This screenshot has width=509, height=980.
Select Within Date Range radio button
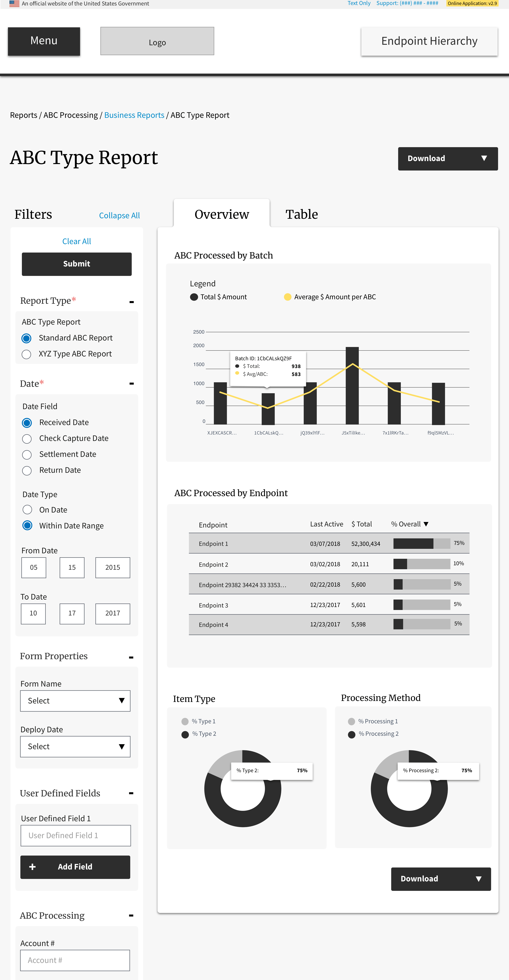[x=27, y=525]
